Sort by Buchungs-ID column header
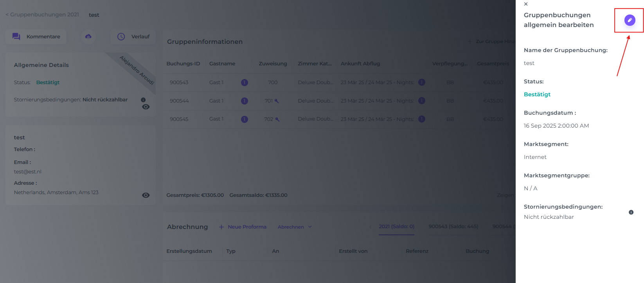This screenshot has height=283, width=644. point(183,64)
